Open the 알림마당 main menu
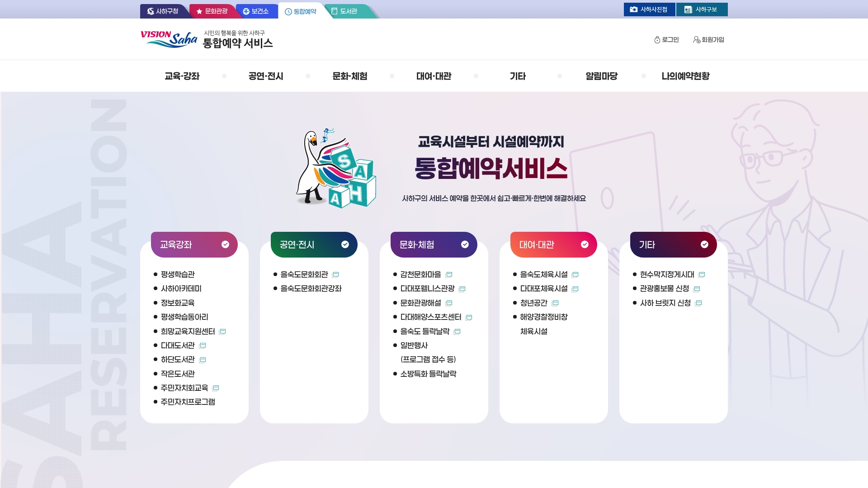868x488 pixels. pos(602,76)
